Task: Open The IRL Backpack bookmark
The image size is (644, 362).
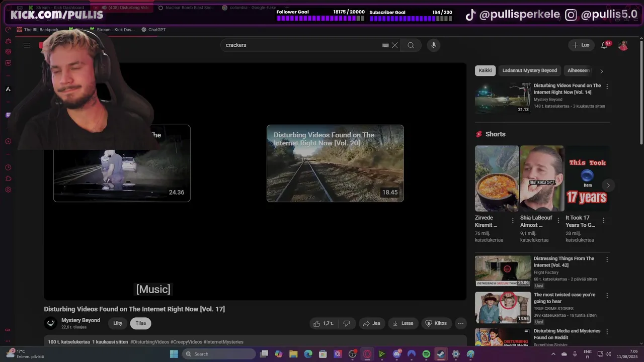Action: point(38,30)
